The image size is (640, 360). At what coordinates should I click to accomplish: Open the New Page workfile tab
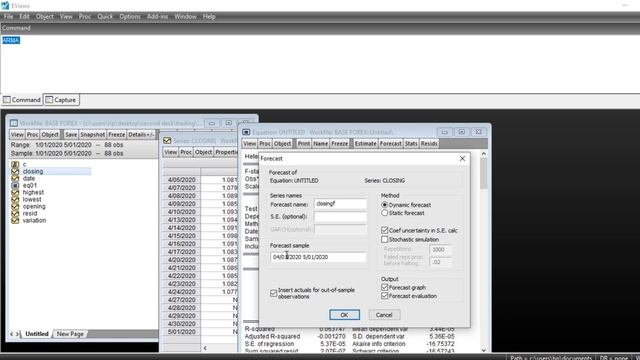70,334
